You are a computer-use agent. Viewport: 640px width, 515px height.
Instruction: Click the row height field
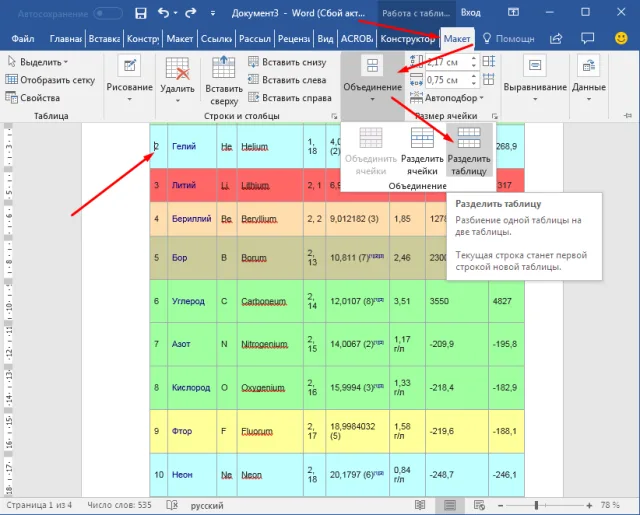[447, 62]
